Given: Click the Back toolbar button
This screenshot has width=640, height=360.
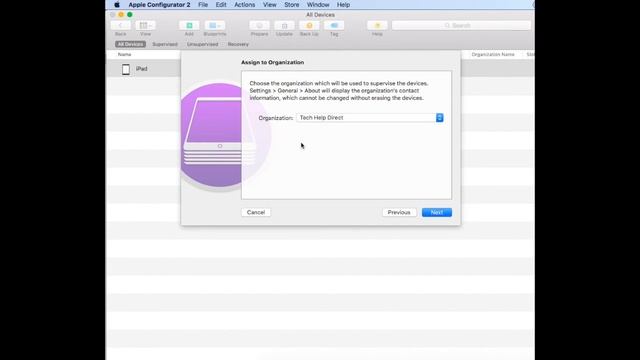Looking at the screenshot, I should pyautogui.click(x=120, y=25).
